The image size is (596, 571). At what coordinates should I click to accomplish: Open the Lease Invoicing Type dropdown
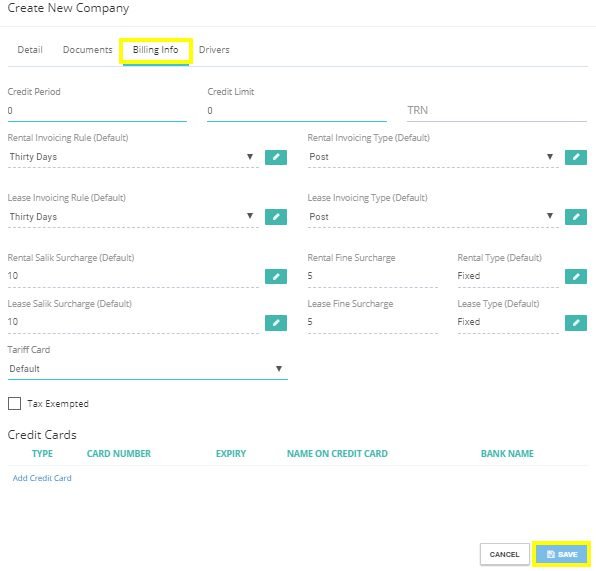433,217
